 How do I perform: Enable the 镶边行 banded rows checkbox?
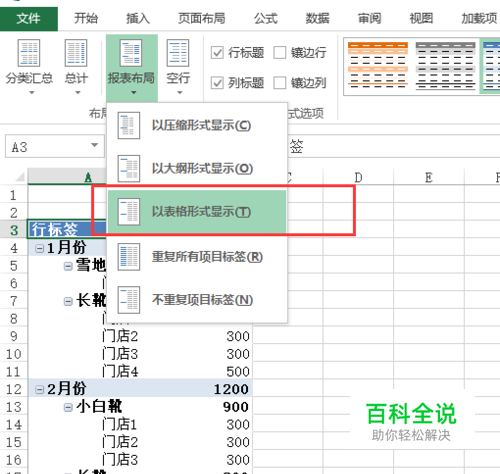280,53
